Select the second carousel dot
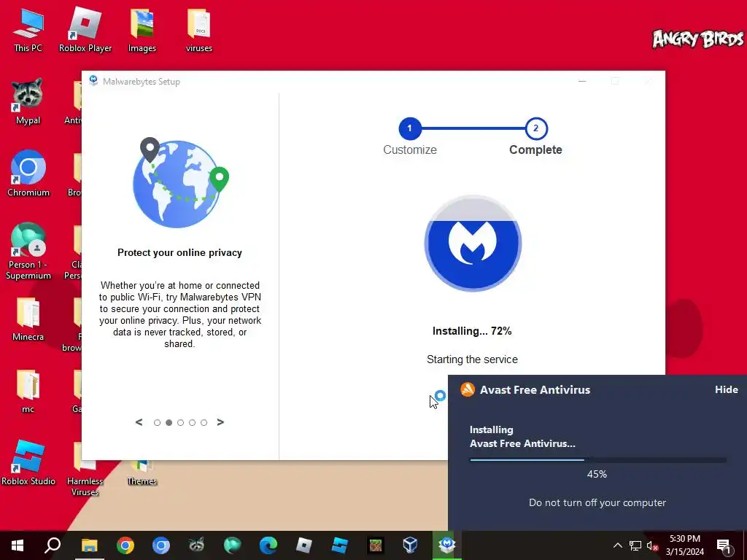 (x=169, y=422)
